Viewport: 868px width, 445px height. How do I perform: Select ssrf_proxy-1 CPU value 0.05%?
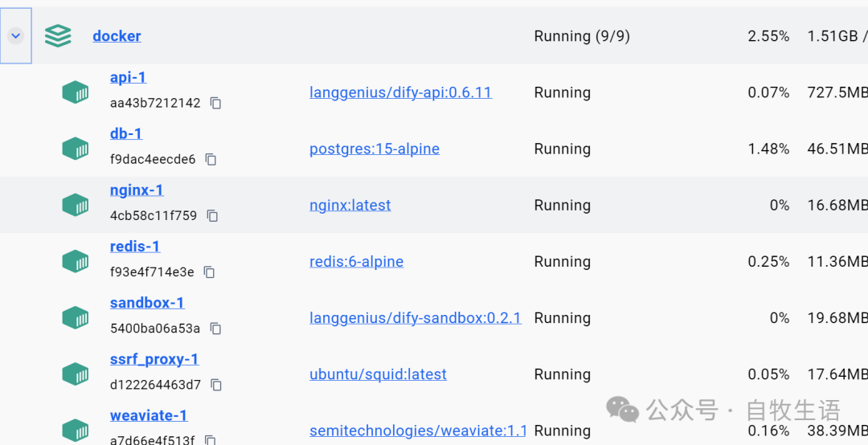[x=768, y=374]
